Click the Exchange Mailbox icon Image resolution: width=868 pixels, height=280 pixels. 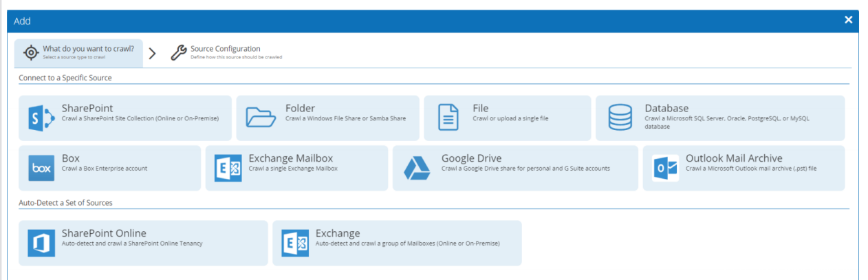[x=228, y=169]
